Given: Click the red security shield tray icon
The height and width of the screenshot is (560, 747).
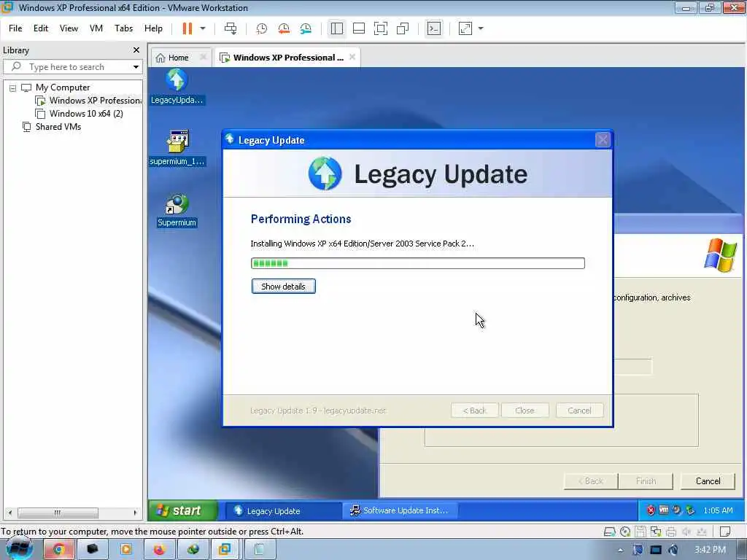Looking at the screenshot, I should 651,510.
